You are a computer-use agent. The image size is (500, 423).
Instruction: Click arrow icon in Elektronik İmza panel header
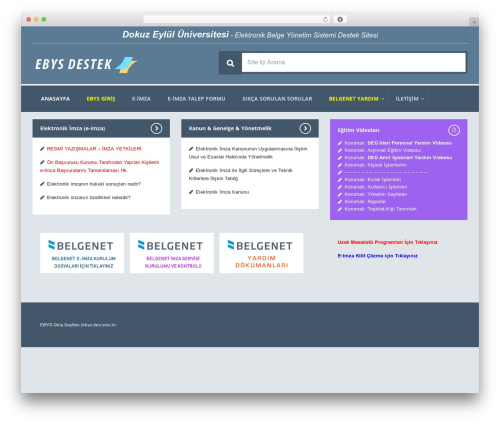point(156,128)
